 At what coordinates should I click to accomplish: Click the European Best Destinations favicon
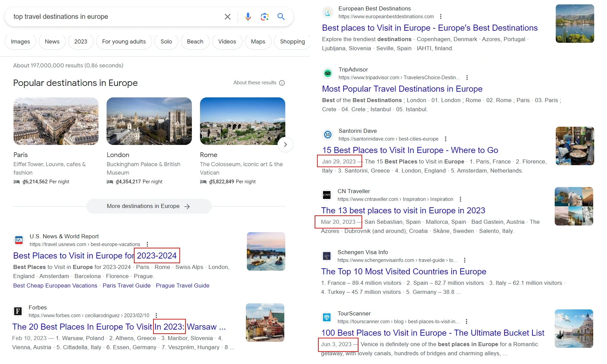(328, 12)
